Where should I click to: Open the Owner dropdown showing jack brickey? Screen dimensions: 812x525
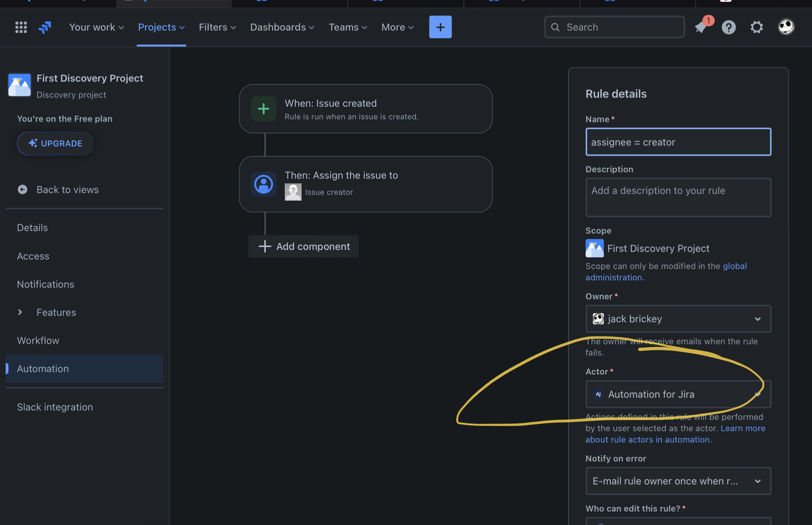coord(678,319)
